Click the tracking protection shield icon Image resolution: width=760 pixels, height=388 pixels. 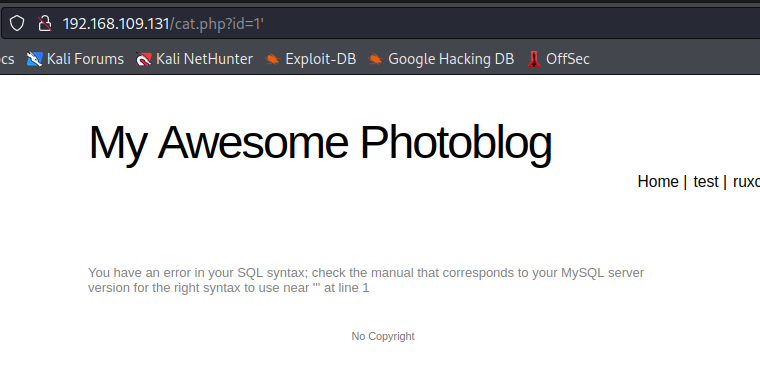click(17, 23)
